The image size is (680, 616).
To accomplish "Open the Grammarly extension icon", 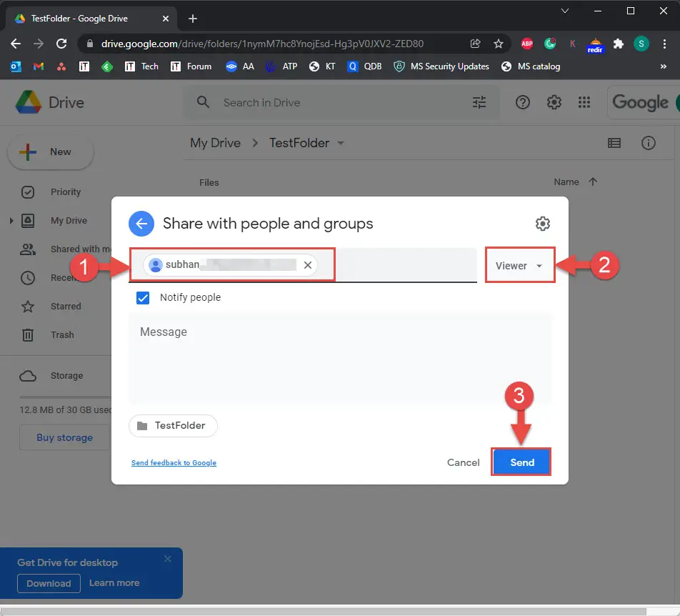I will coord(550,44).
